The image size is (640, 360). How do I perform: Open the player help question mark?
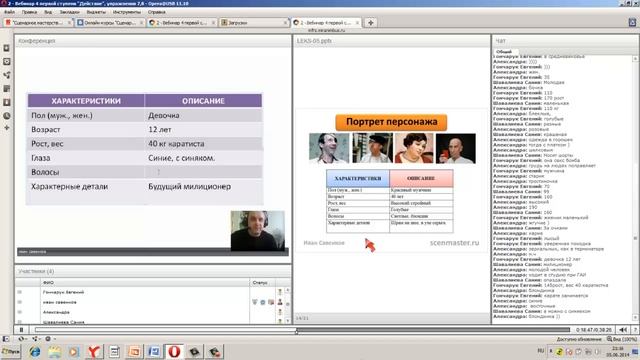tap(635, 329)
